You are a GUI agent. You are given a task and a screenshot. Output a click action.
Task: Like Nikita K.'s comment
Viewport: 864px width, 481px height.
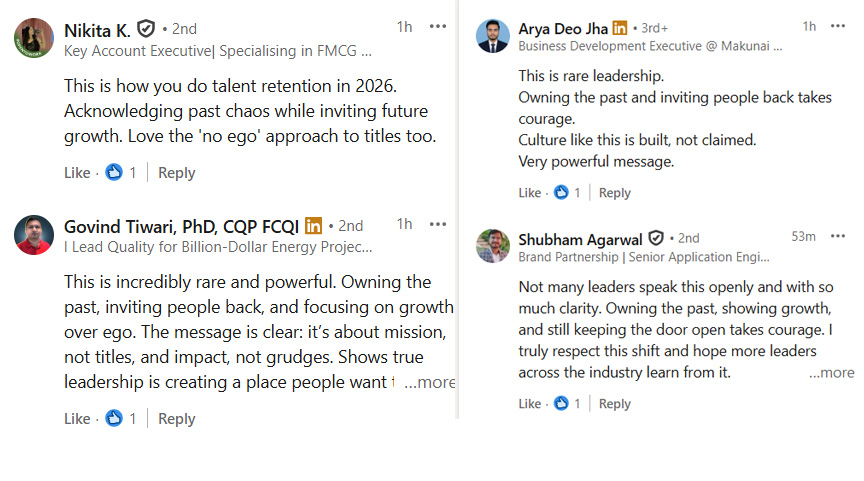pos(77,173)
